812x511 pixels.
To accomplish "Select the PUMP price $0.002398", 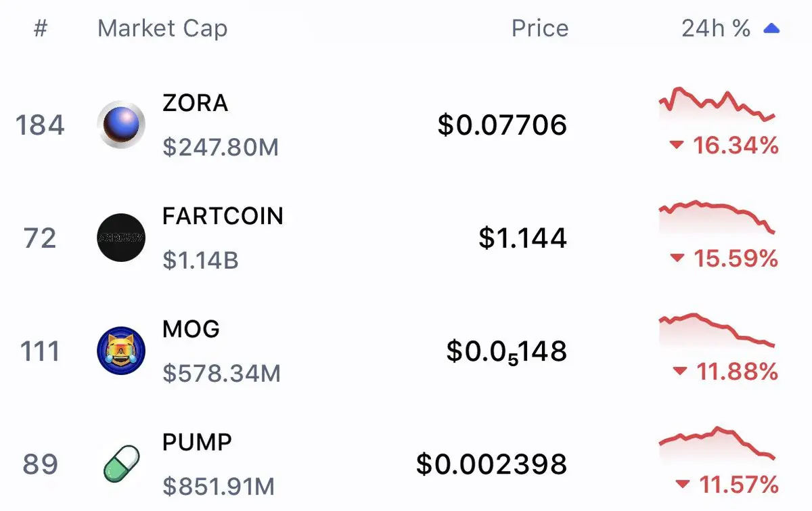I will click(491, 464).
